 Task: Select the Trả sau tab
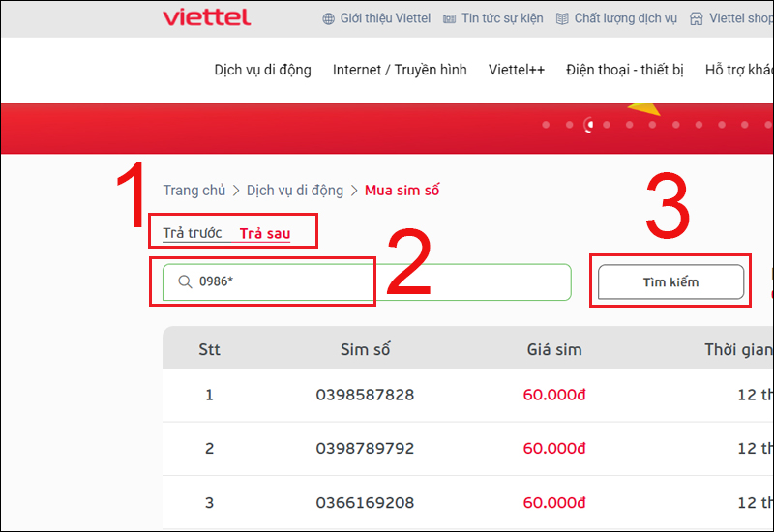[x=265, y=233]
